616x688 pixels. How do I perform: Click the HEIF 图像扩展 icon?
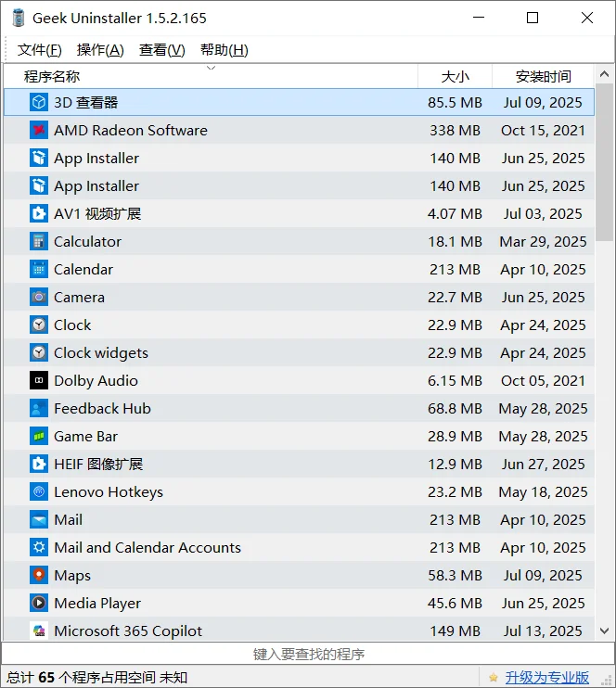[x=39, y=464]
